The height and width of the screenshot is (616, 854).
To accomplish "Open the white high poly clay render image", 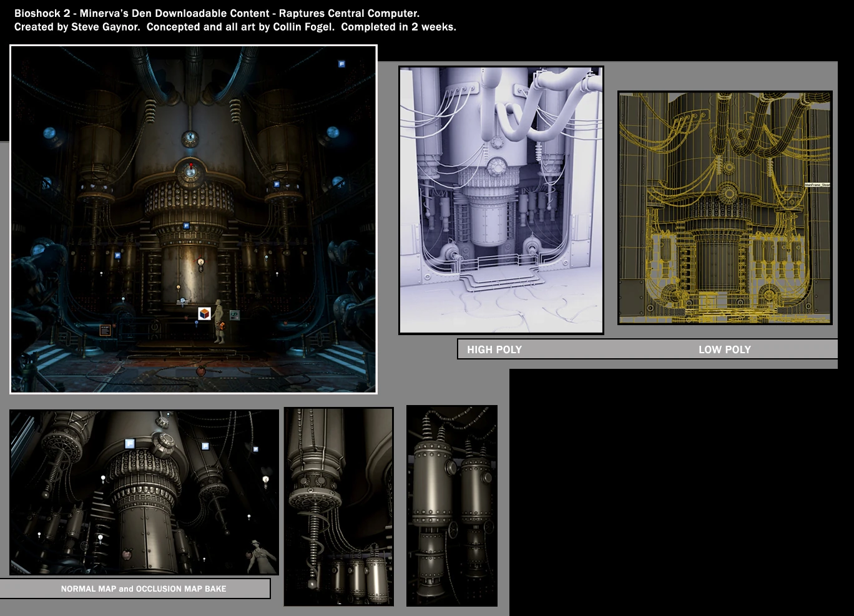I will 501,200.
